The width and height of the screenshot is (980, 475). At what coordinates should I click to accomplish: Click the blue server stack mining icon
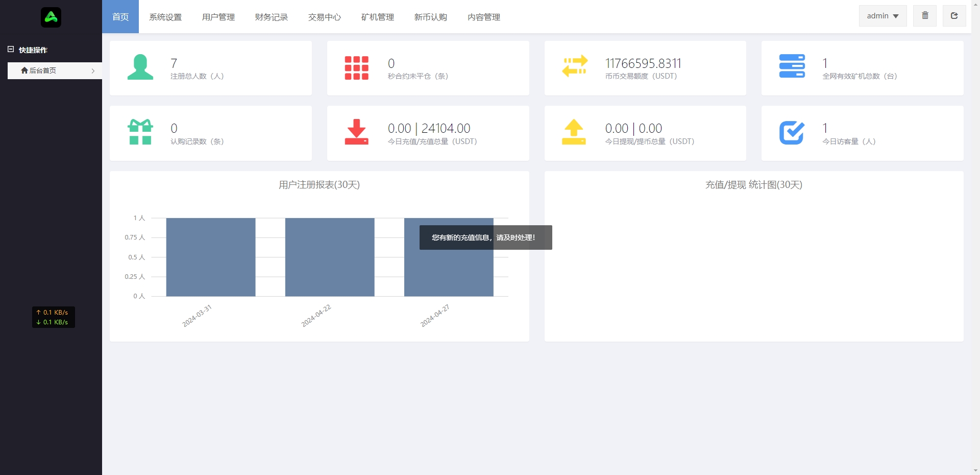point(792,66)
